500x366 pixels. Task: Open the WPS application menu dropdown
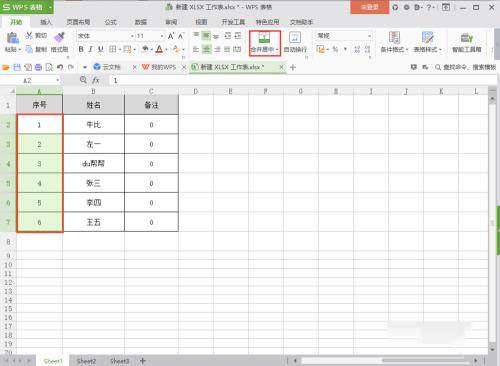[50, 7]
